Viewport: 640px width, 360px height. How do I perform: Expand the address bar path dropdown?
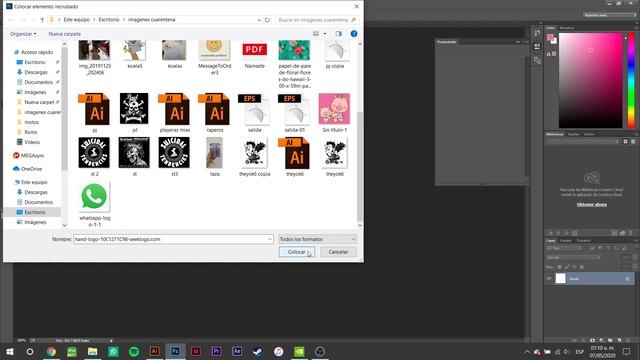(x=259, y=20)
